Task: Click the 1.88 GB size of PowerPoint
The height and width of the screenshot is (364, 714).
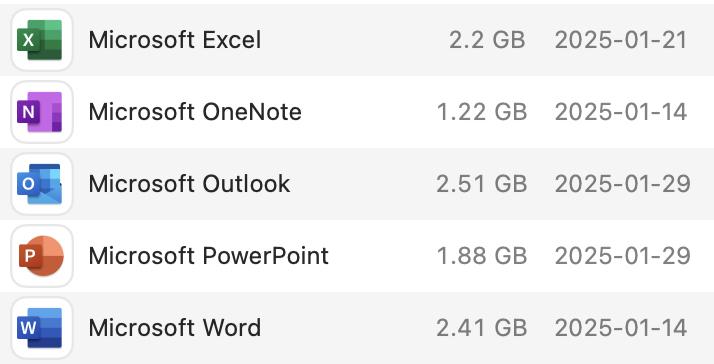Action: (482, 256)
